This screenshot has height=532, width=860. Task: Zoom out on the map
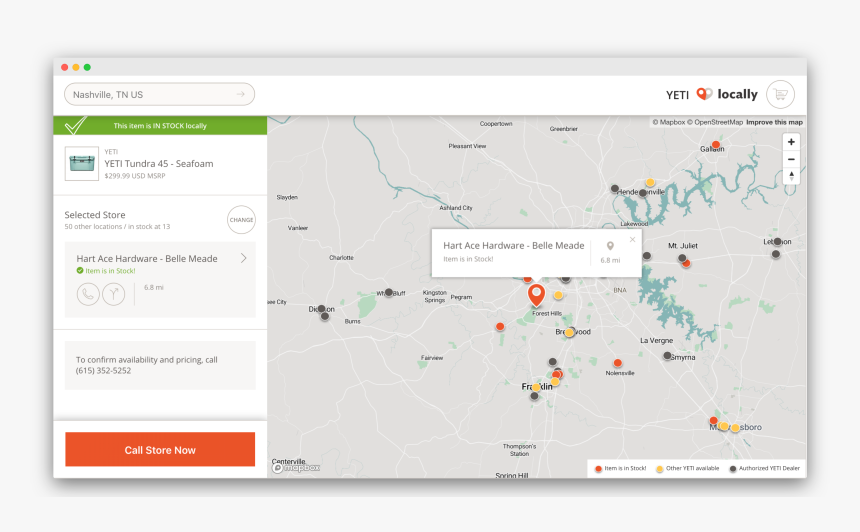[791, 159]
